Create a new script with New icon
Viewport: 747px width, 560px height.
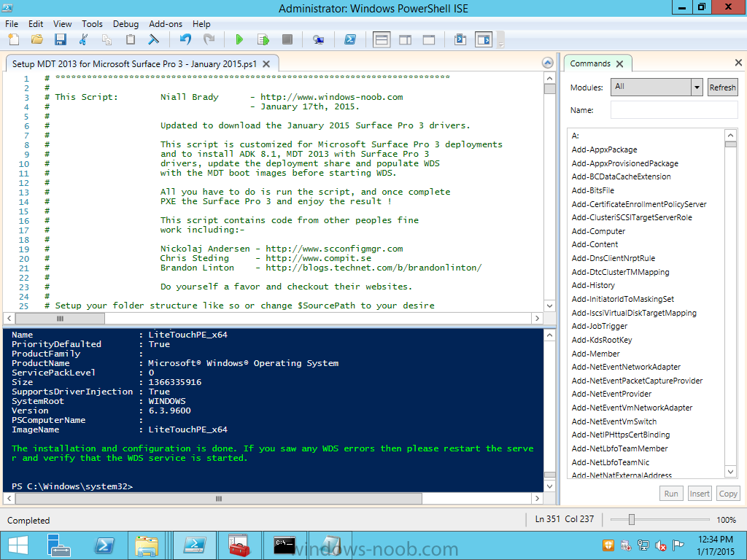click(x=14, y=39)
